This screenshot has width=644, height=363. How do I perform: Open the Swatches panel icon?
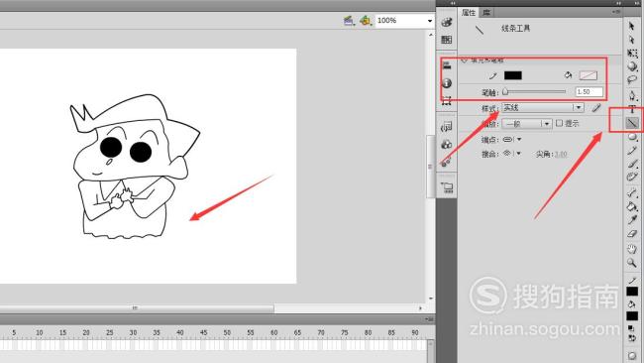pos(447,40)
